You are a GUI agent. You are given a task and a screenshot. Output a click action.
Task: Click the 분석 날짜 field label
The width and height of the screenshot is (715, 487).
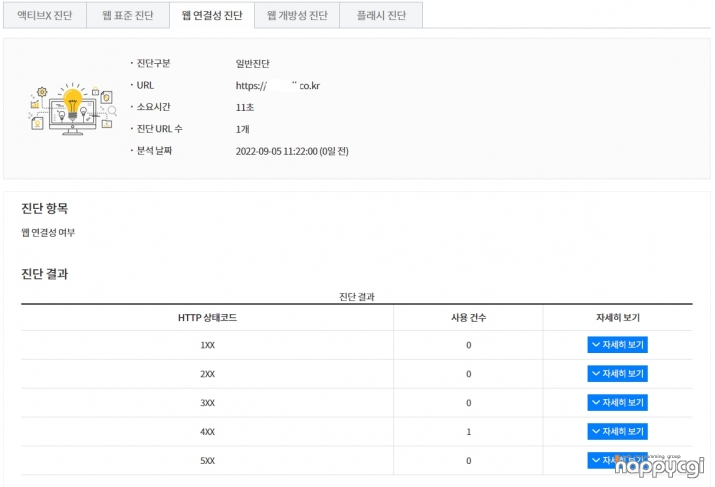[x=154, y=150]
